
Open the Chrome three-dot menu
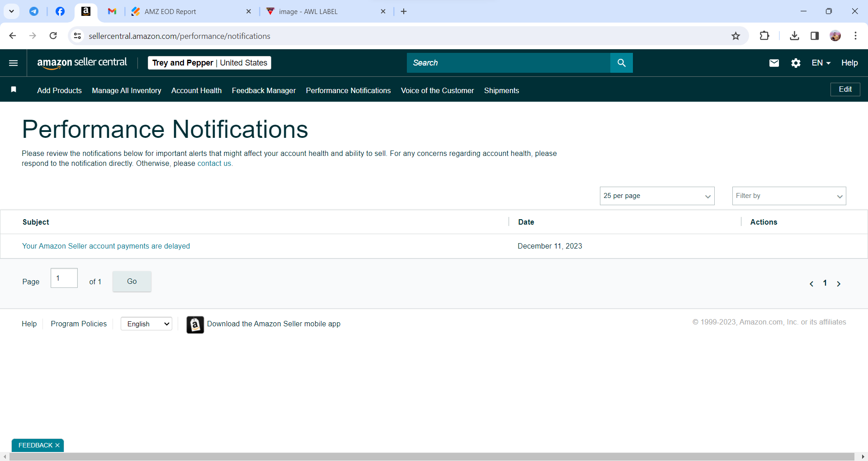856,36
